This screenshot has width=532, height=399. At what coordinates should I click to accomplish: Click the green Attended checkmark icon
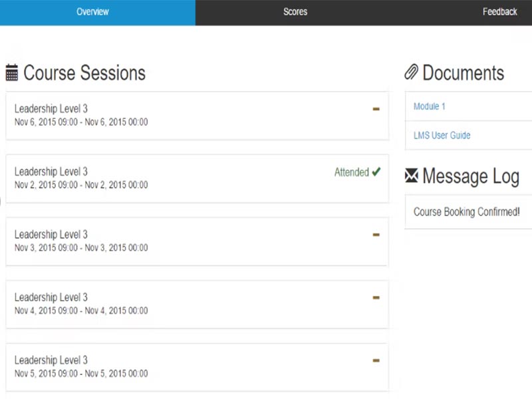tap(377, 172)
